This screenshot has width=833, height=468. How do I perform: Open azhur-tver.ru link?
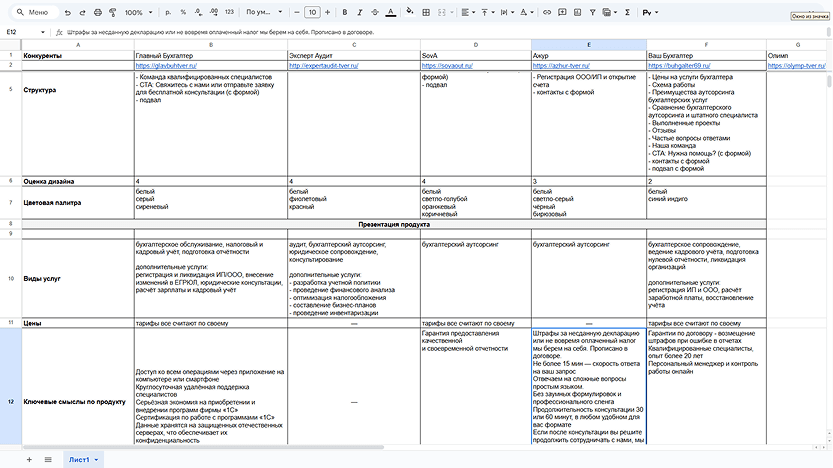click(561, 65)
